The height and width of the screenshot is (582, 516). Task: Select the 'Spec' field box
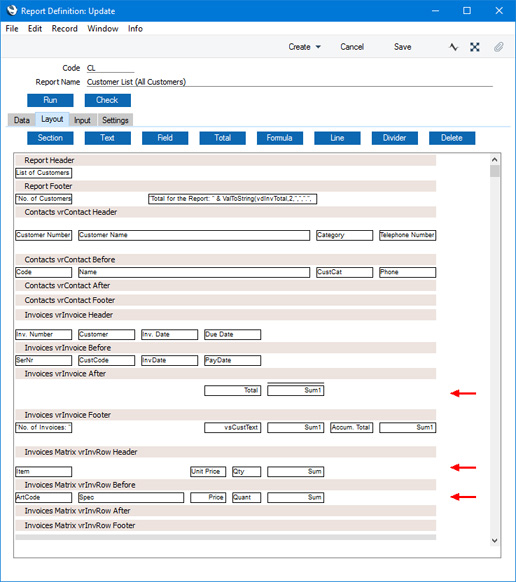point(131,498)
